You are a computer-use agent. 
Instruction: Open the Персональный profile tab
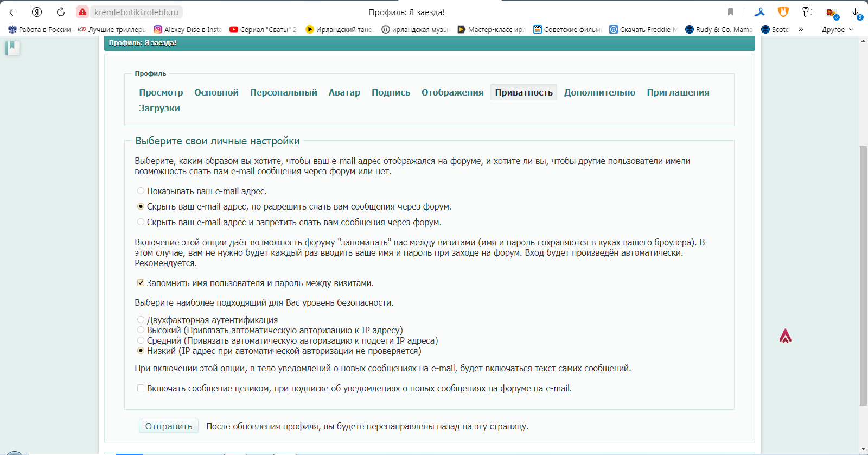coord(283,92)
